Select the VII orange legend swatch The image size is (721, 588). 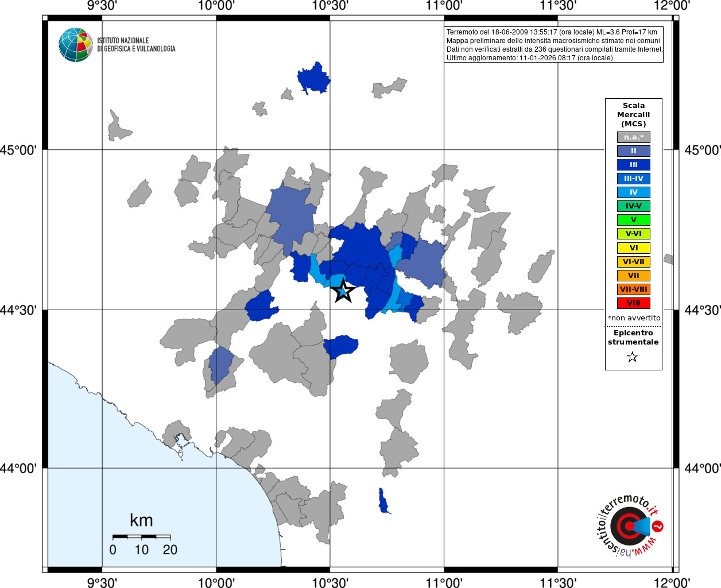[x=634, y=276]
